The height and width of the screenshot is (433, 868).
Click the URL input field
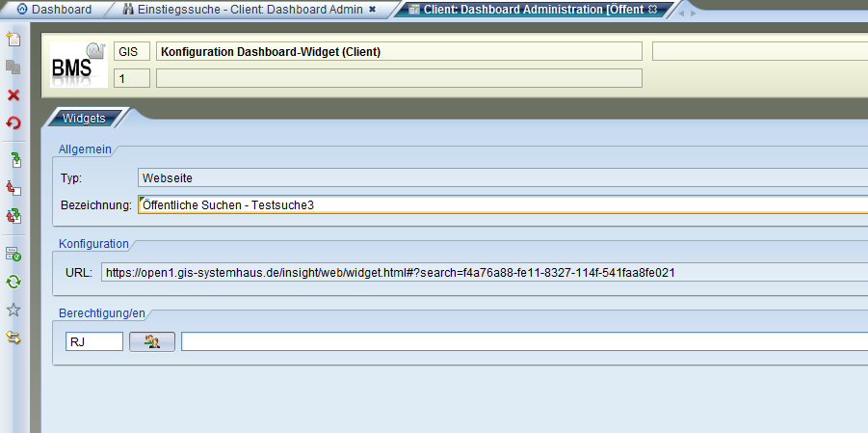click(482, 272)
